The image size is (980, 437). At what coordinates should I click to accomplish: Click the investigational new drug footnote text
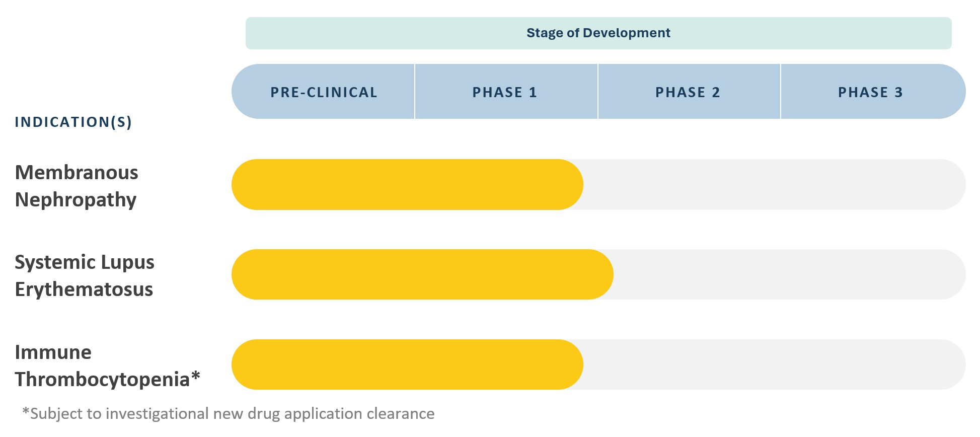[228, 414]
